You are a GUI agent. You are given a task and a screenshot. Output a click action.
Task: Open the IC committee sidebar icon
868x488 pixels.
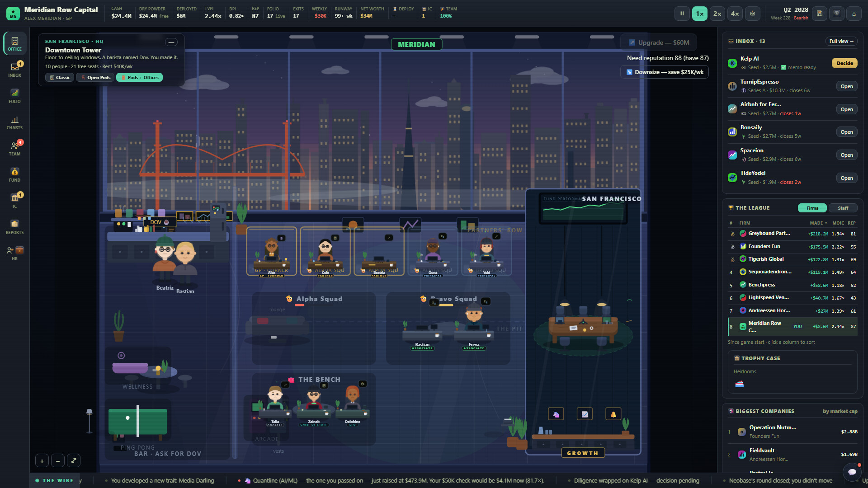click(x=14, y=201)
